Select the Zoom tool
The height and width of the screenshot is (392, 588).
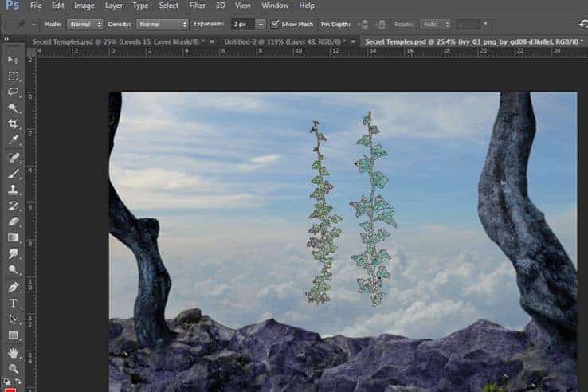13,368
